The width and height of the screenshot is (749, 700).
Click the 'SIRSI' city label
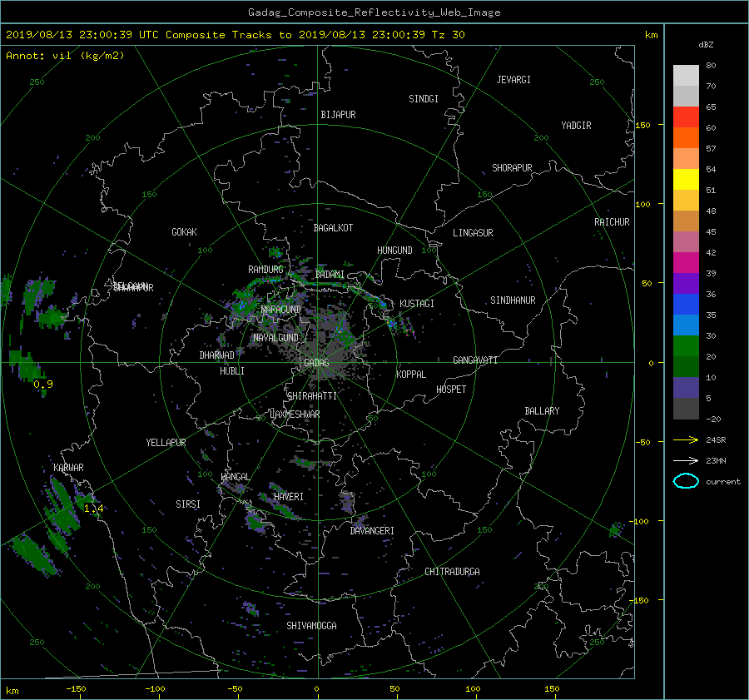188,504
